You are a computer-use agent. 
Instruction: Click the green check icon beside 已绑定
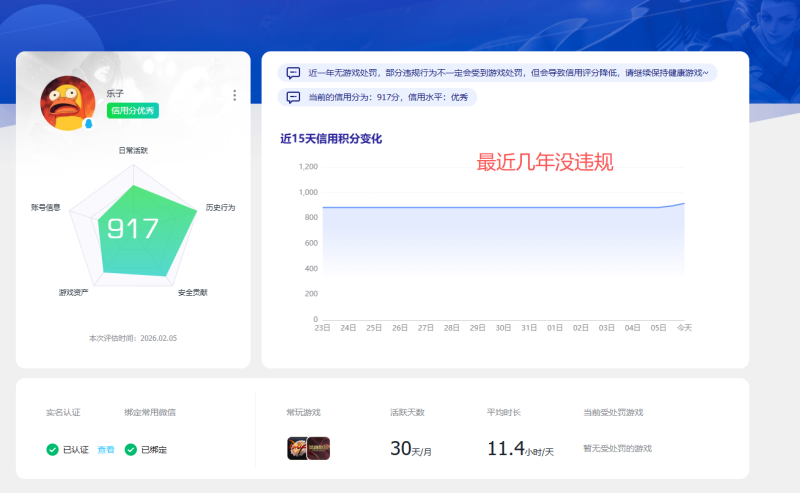coord(131,450)
